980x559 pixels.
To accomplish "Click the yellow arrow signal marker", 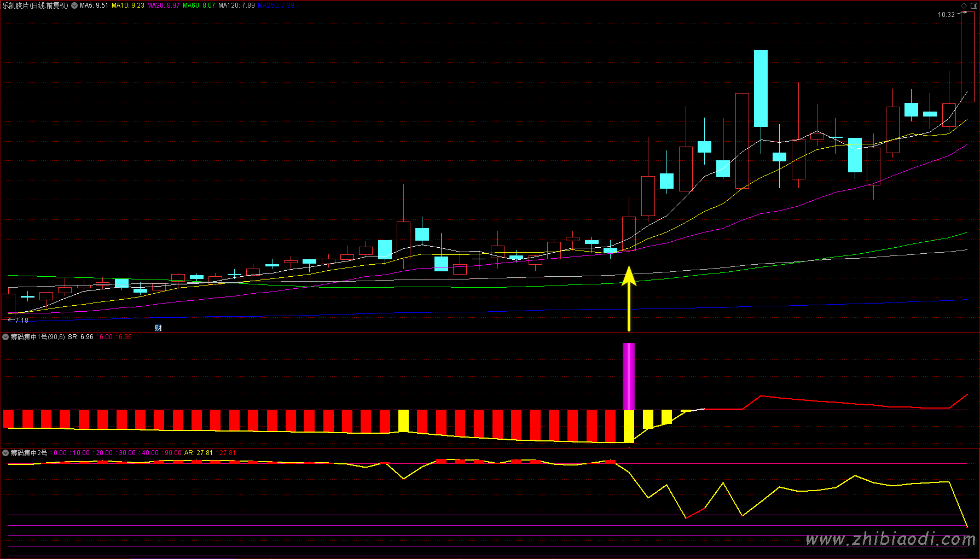I will click(629, 298).
